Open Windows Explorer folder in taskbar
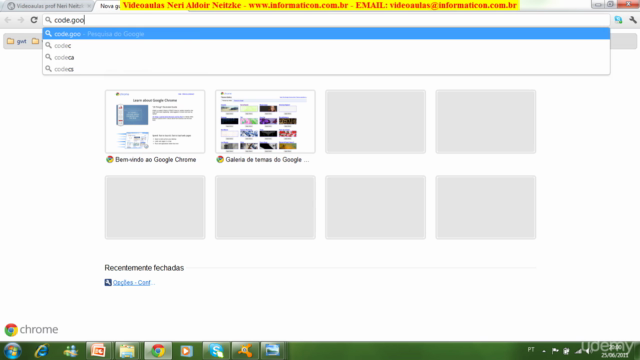 point(127,351)
